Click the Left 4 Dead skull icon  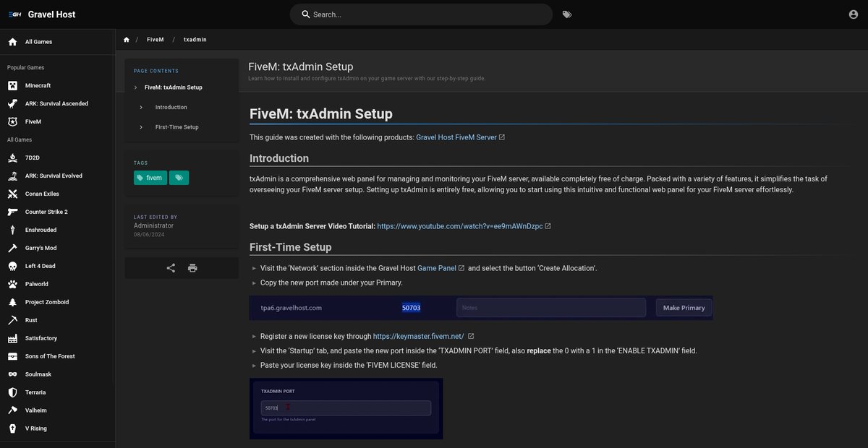pyautogui.click(x=12, y=266)
